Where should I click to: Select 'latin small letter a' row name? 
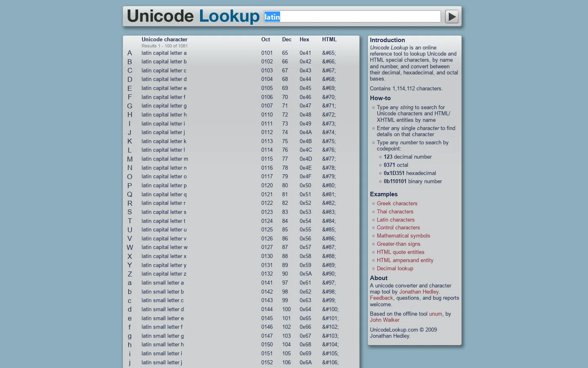point(163,283)
